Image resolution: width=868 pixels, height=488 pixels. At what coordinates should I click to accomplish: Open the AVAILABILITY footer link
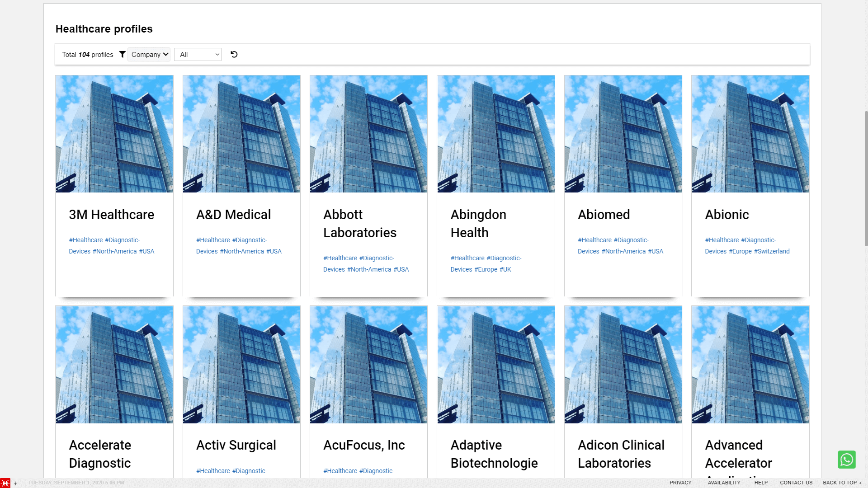click(x=724, y=483)
